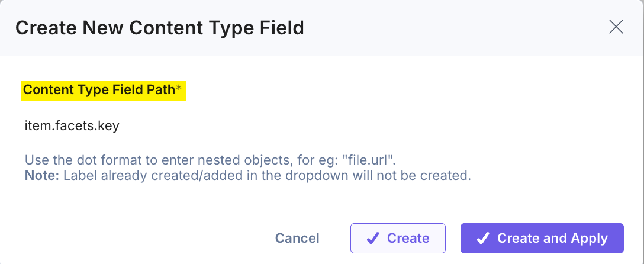This screenshot has height=264, width=644.
Task: Click the dialog title Create New Content Type Field
Action: tap(159, 28)
